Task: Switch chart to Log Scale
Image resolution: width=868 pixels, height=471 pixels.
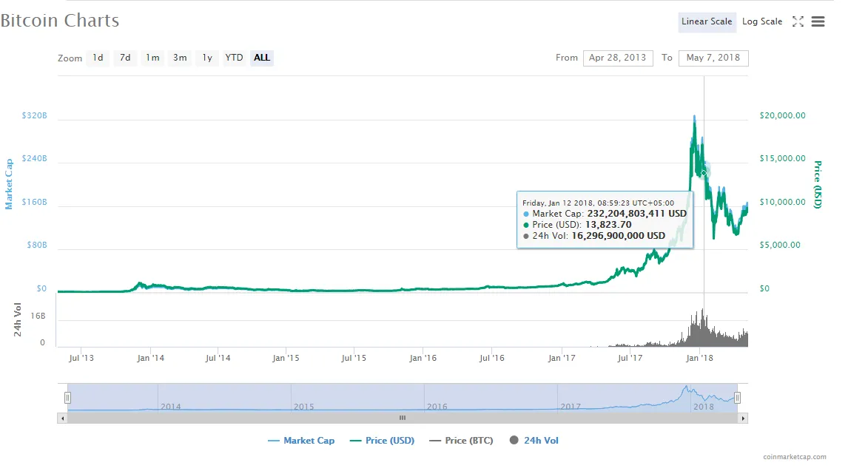Action: pyautogui.click(x=762, y=21)
